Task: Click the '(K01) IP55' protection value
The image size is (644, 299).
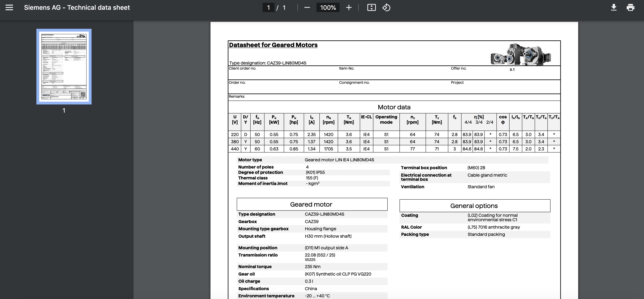Action: pyautogui.click(x=315, y=172)
